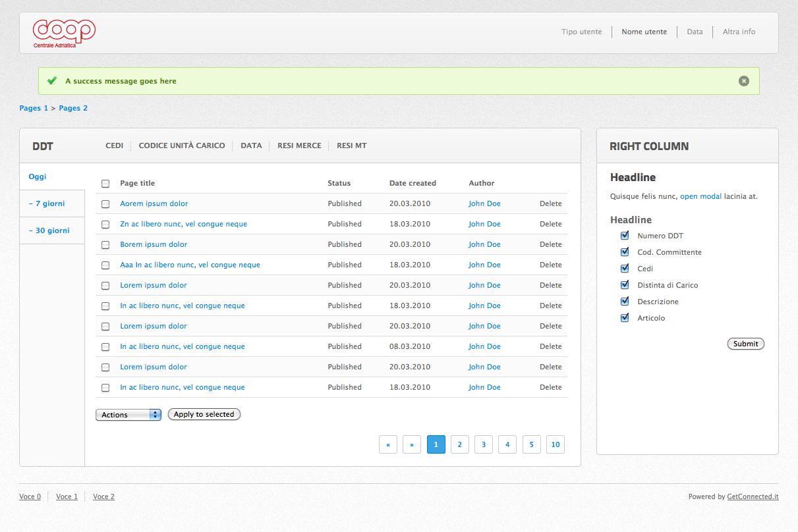Click Tipo utente in header menu
This screenshot has width=798, height=532.
pyautogui.click(x=582, y=32)
